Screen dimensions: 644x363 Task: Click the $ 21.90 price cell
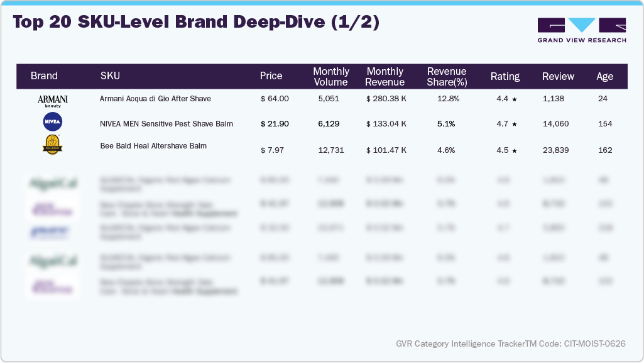(x=275, y=124)
